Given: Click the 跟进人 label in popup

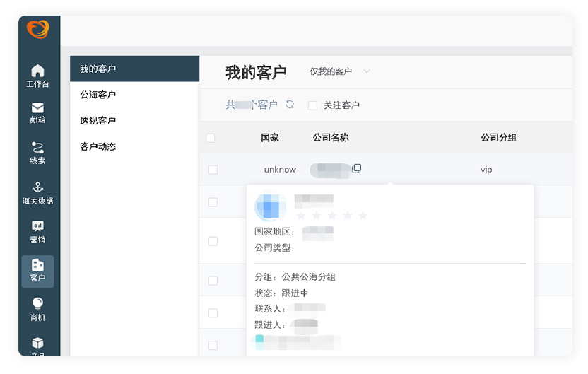Looking at the screenshot, I should [x=270, y=325].
